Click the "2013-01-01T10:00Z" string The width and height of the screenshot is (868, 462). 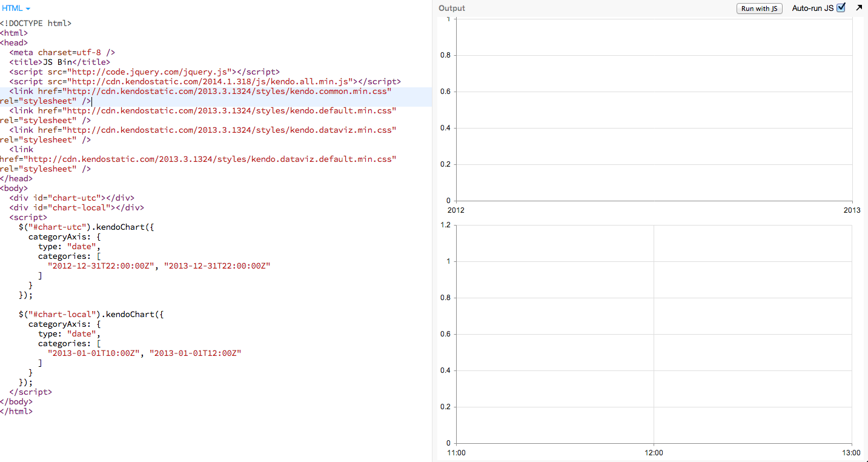coord(94,353)
